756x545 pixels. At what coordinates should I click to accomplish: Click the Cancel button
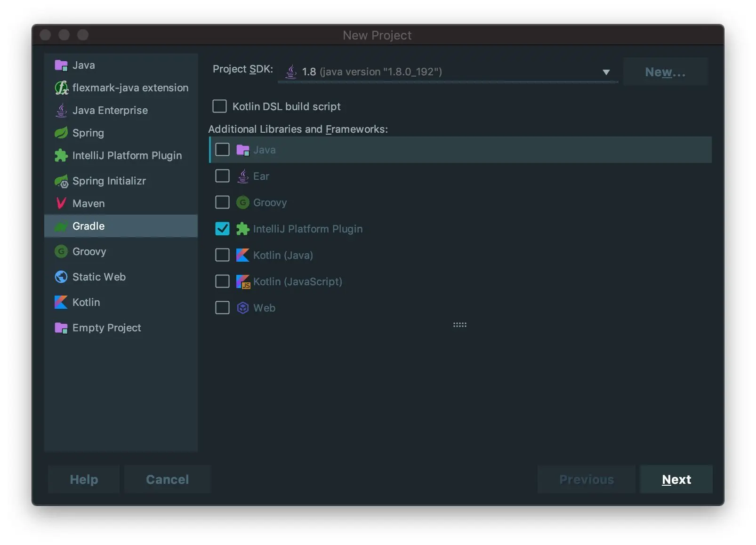tap(167, 479)
